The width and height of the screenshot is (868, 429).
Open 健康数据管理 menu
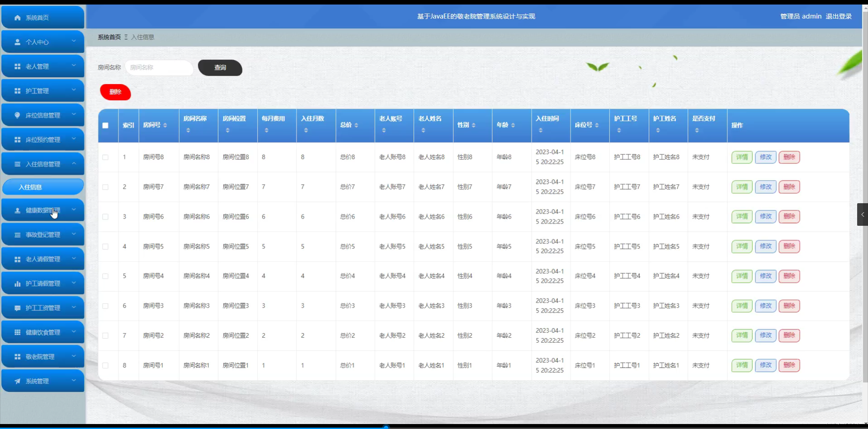[x=43, y=210]
